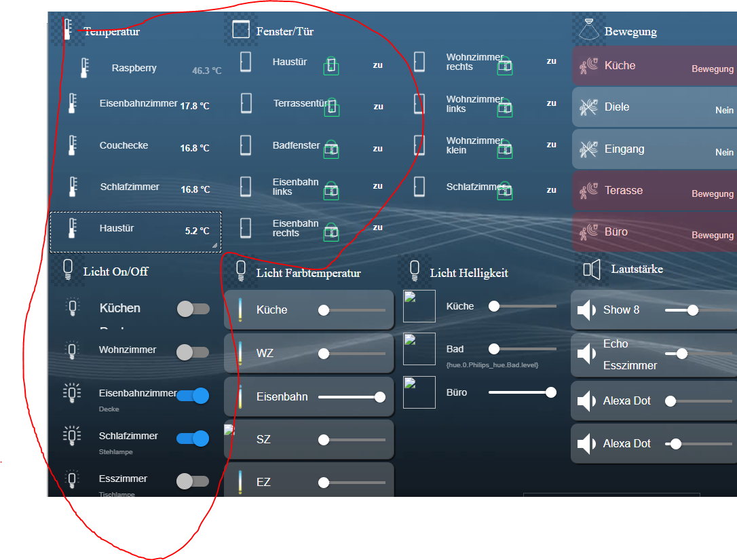Viewport: 737px width, 560px height.
Task: Adjust the Show 8 volume slider
Action: [x=699, y=310]
